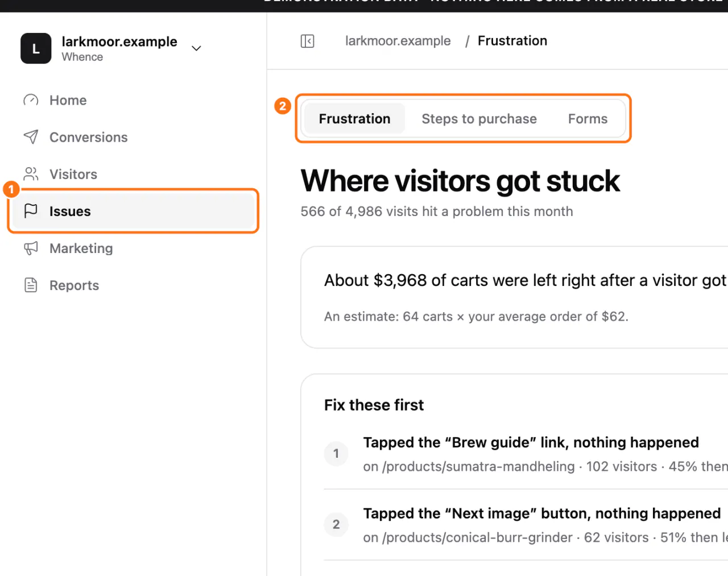Go to Home in the sidebar
The height and width of the screenshot is (576, 728).
click(133, 100)
